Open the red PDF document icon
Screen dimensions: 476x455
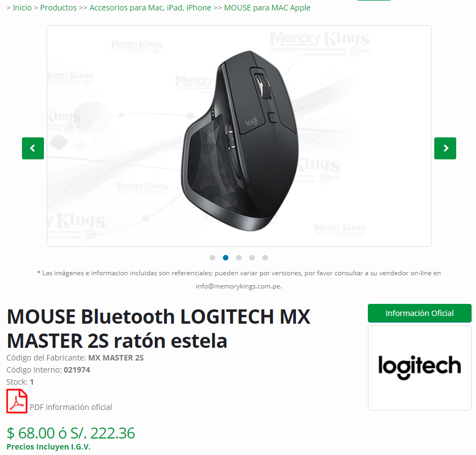[x=17, y=401]
